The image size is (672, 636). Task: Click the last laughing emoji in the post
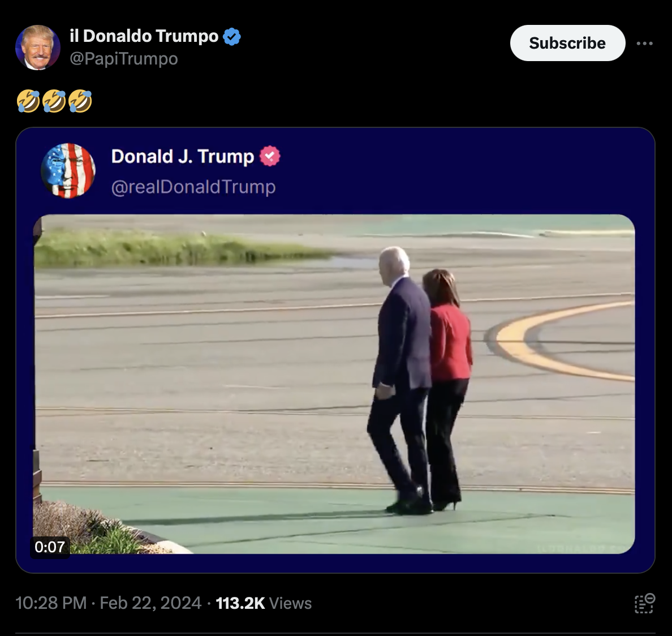point(80,101)
